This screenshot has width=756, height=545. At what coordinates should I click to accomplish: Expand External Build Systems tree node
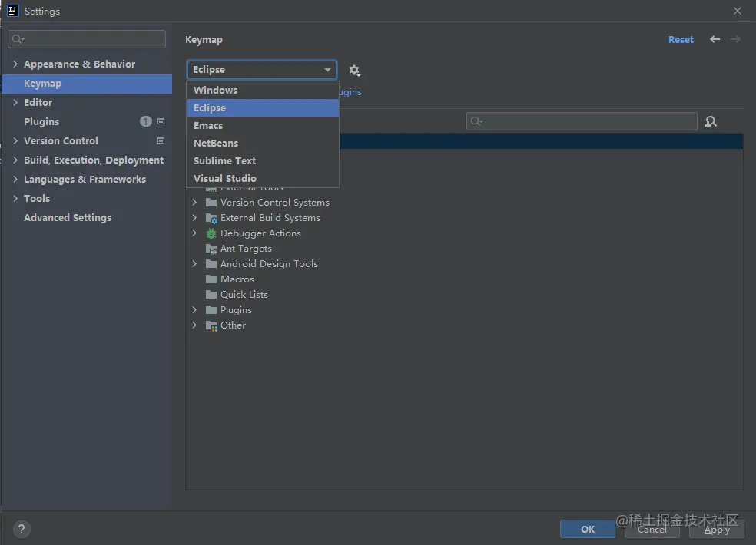(194, 218)
